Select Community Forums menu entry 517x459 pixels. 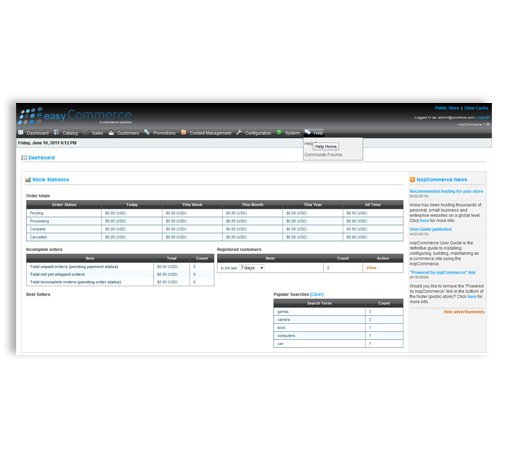coord(323,155)
